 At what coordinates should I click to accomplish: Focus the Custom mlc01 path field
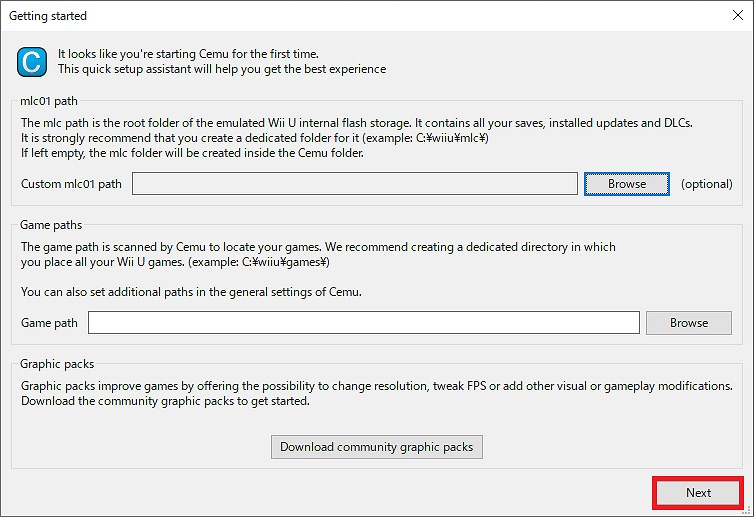pyautogui.click(x=354, y=184)
